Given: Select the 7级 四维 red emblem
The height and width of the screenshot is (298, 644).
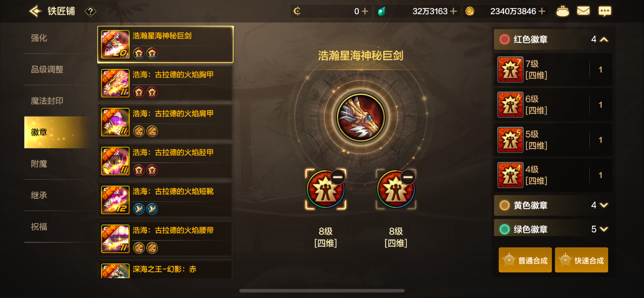Looking at the screenshot, I should [x=553, y=70].
